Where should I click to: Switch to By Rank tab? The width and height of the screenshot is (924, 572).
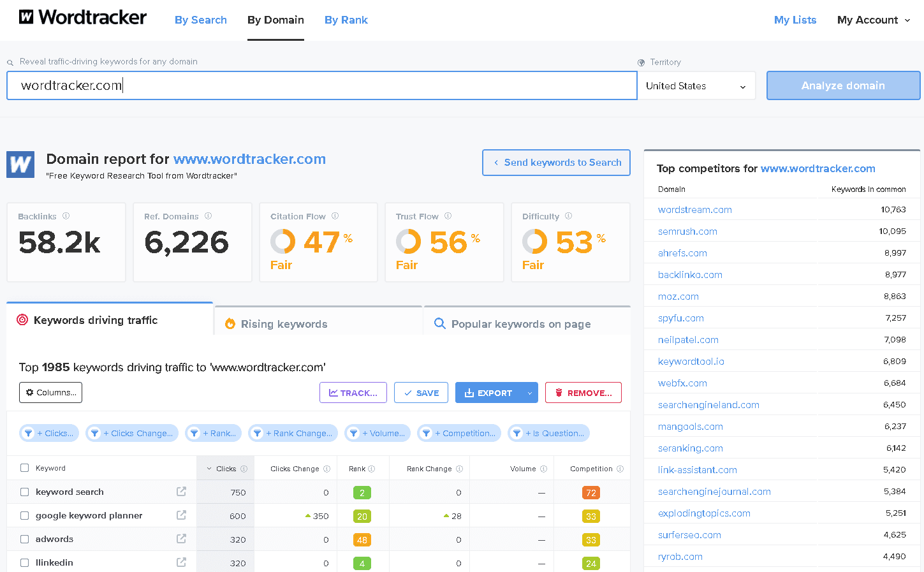(346, 20)
